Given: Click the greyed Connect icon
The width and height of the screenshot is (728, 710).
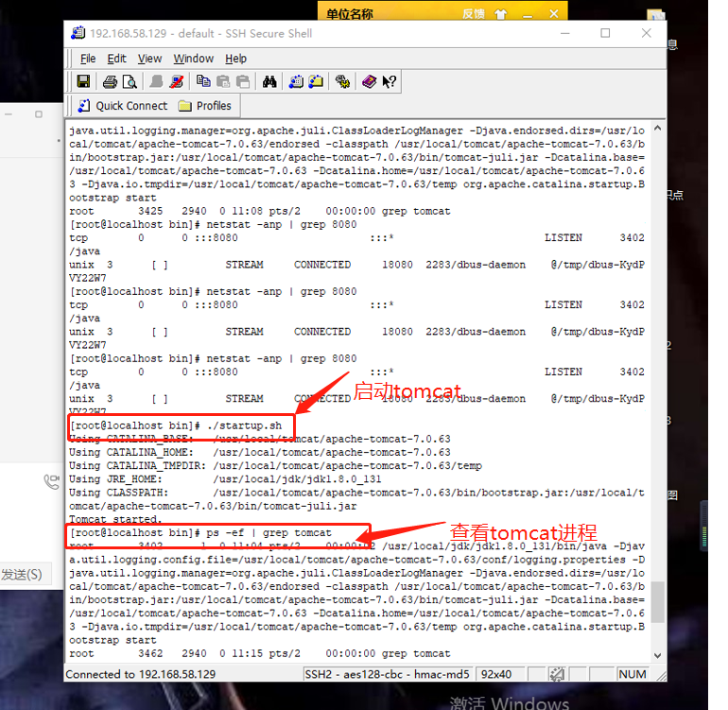Looking at the screenshot, I should pos(156,82).
